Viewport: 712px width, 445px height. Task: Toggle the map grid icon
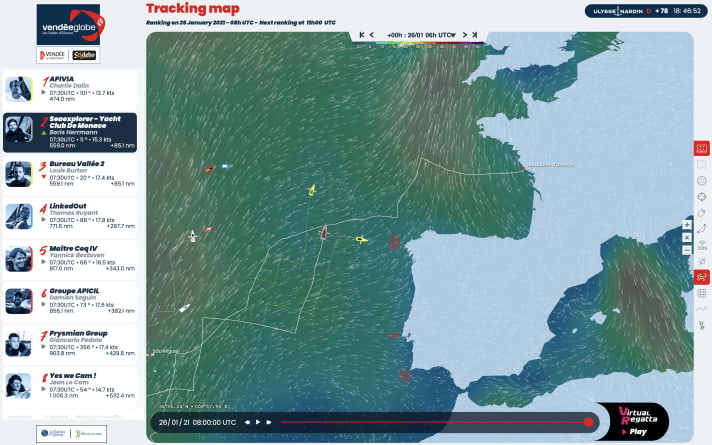tap(702, 293)
